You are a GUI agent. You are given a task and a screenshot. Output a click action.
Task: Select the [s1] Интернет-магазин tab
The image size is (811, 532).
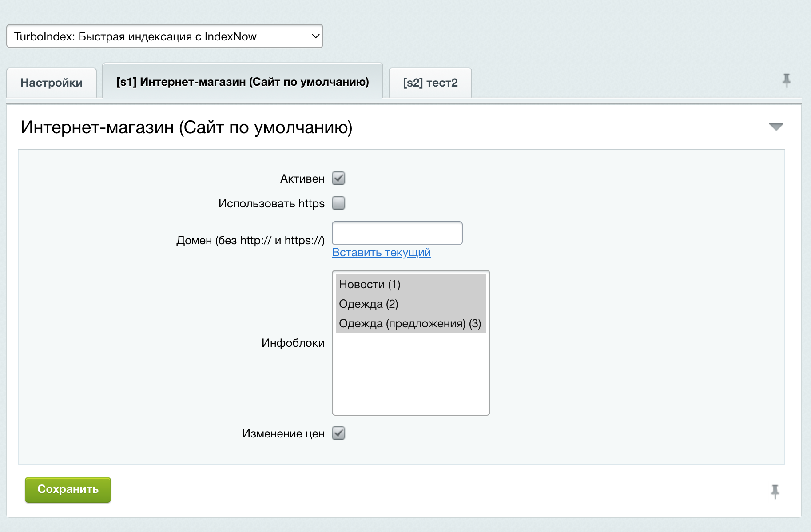pos(243,82)
